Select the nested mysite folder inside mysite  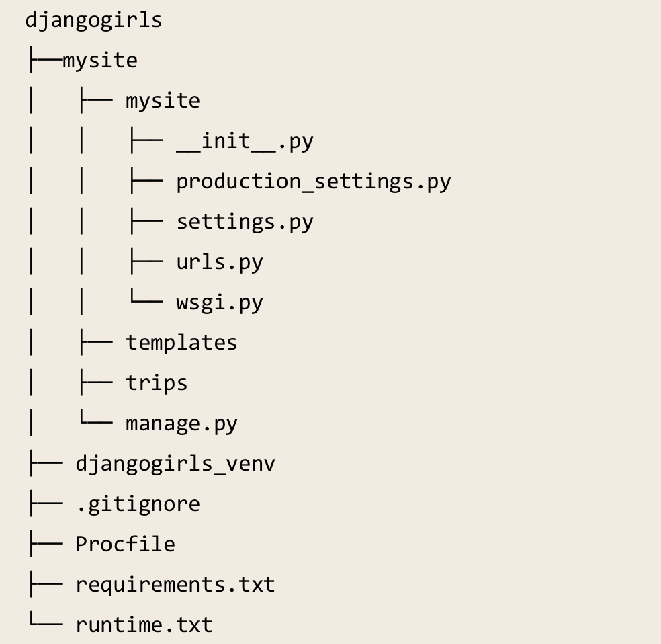[x=163, y=101]
